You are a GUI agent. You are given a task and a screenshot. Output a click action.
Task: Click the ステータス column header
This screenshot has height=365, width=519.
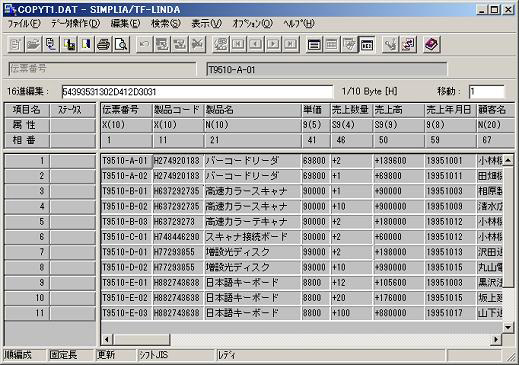[x=73, y=110]
